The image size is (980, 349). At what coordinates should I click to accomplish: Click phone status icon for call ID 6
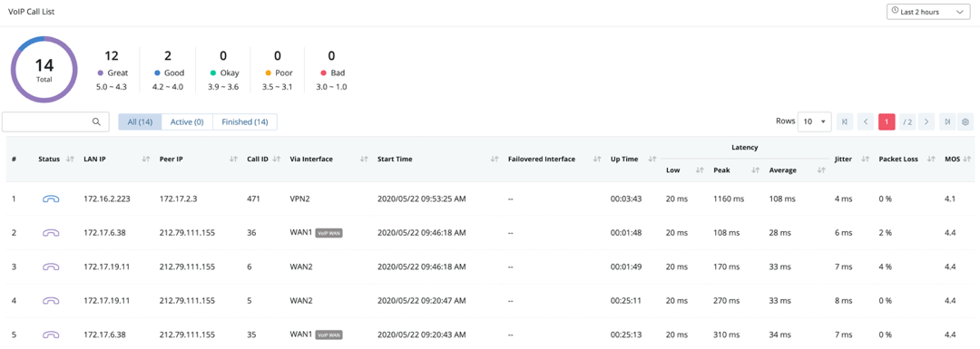pyautogui.click(x=50, y=266)
